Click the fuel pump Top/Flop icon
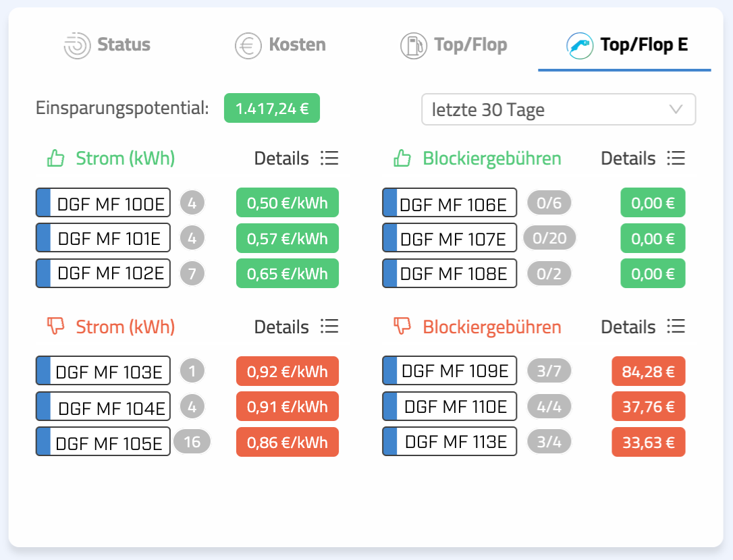 [x=413, y=46]
